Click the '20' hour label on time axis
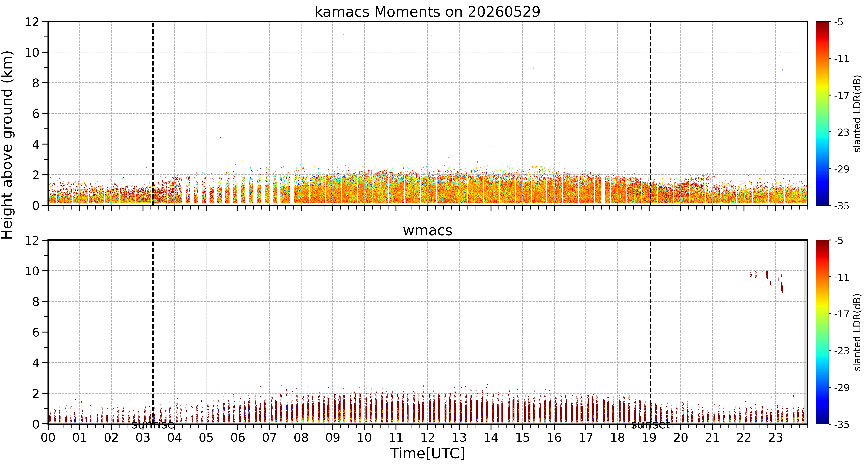This screenshot has width=868, height=467. click(681, 438)
